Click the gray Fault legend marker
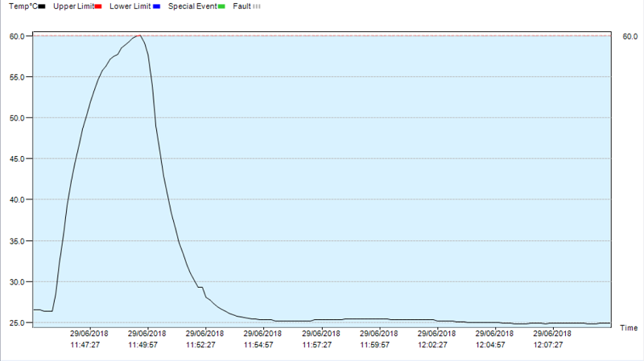The image size is (644, 361). coord(256,6)
